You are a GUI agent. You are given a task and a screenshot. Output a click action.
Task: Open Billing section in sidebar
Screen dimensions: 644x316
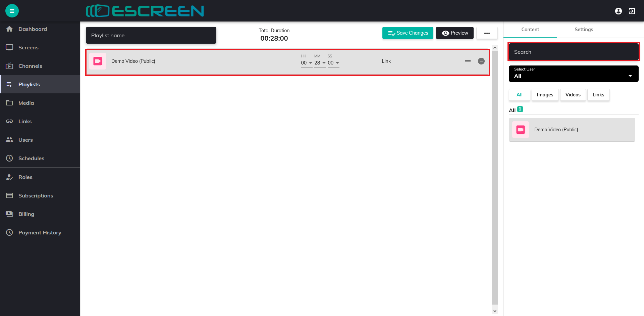(26, 214)
